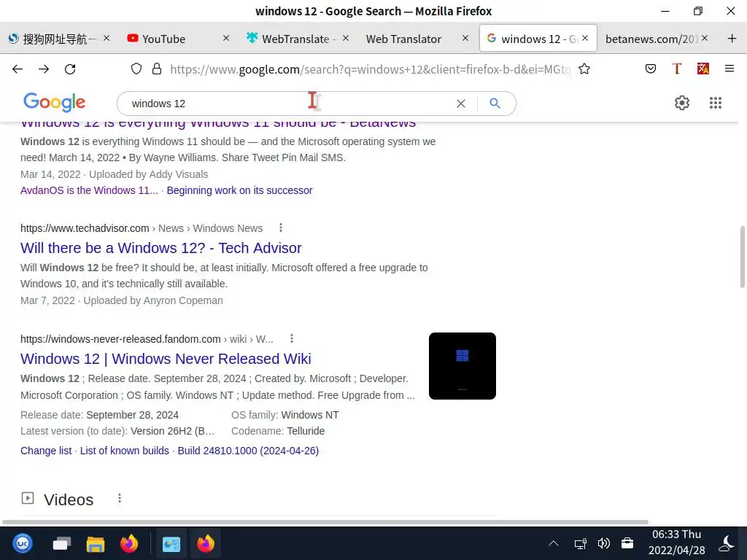
Task: Follow 'Beginning work on its successor' link
Action: [239, 190]
